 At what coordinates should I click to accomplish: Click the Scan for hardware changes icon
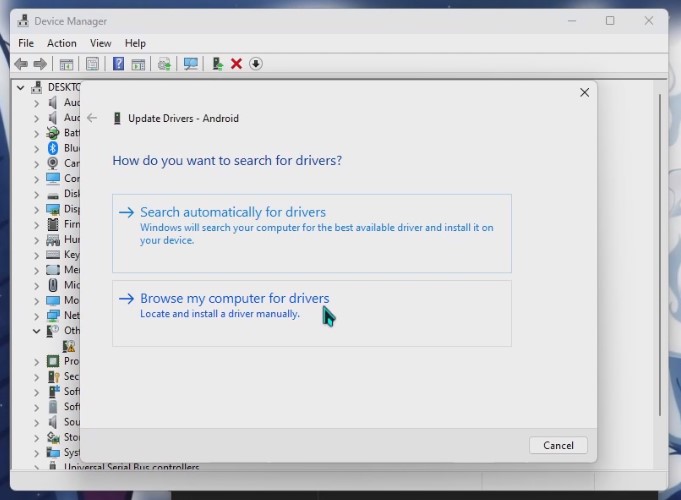click(x=190, y=64)
